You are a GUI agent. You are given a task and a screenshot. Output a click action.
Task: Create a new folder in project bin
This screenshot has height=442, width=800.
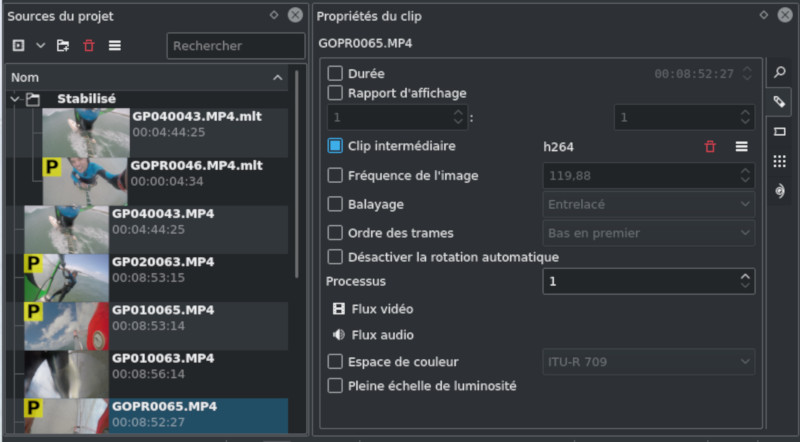pos(63,45)
